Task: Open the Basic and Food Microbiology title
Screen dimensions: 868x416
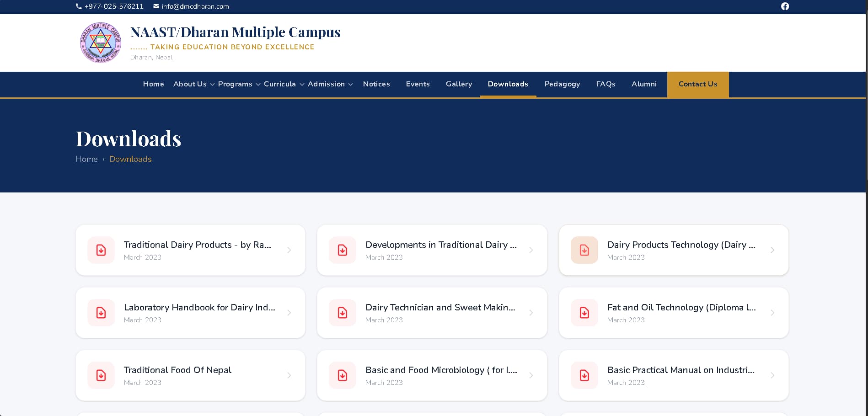Action: pos(441,370)
